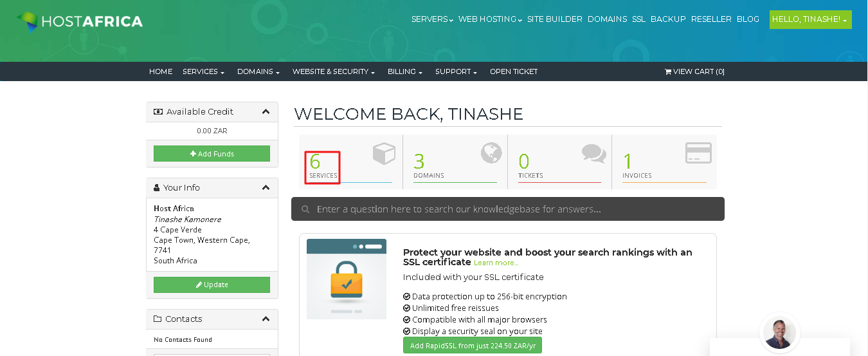Click the shopping cart icon in View Cart
This screenshot has width=868, height=356.
[668, 71]
